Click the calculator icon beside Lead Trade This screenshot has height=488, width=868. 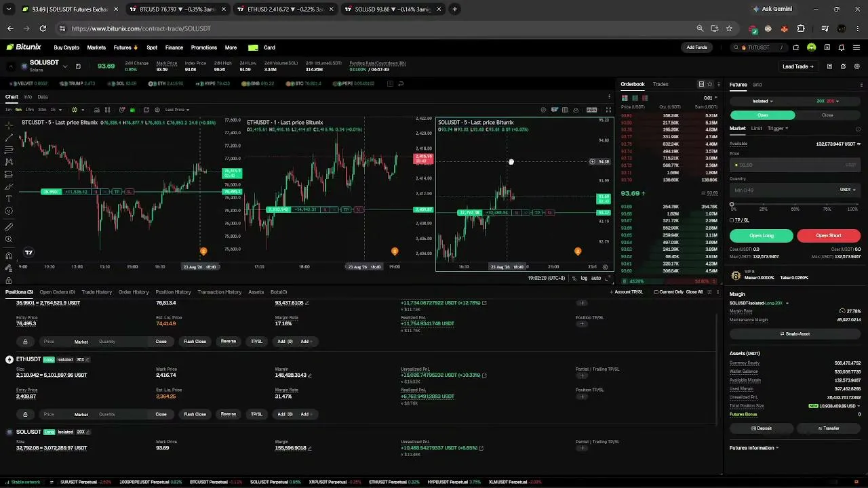point(829,66)
